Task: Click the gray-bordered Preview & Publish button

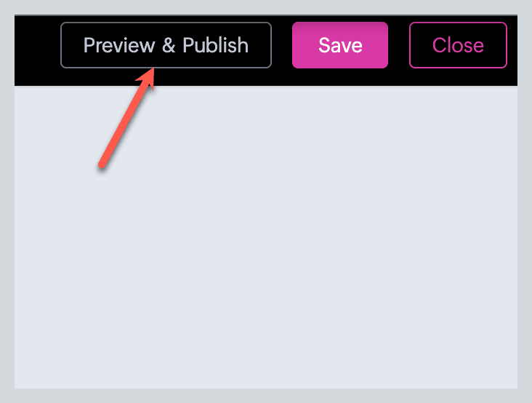Action: [166, 45]
